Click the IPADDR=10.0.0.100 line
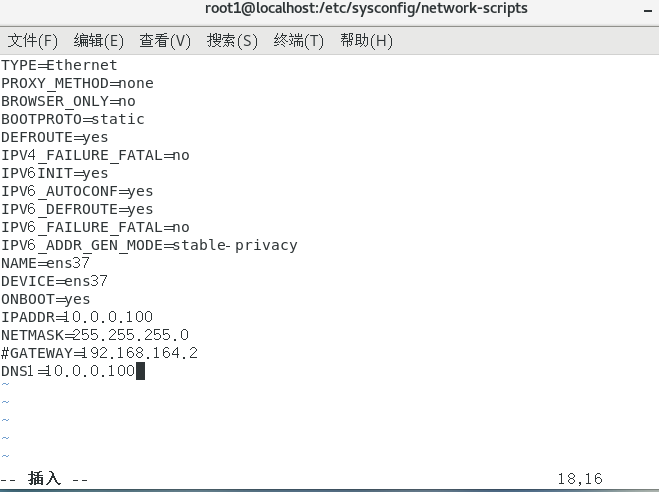 77,317
